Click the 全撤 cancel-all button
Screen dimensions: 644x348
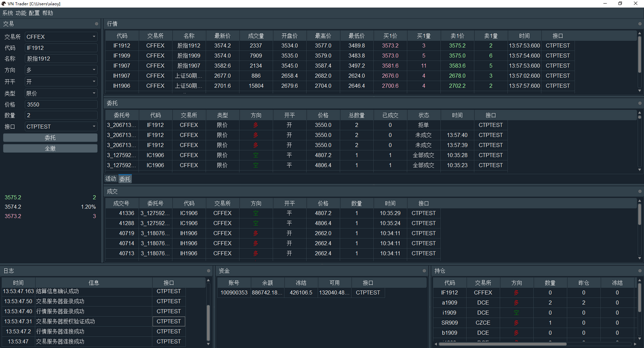tap(50, 149)
